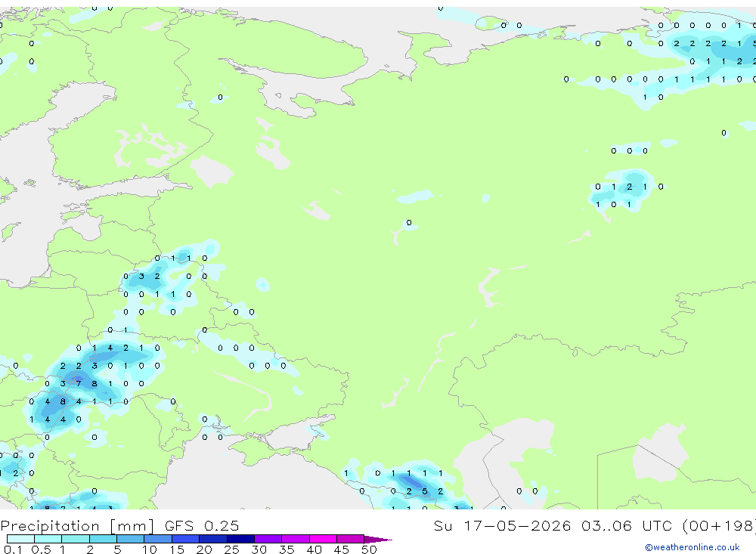This screenshot has height=554, width=756.
Task: Click the 40–45 mm magenta legend swatch
Action: tap(323, 539)
